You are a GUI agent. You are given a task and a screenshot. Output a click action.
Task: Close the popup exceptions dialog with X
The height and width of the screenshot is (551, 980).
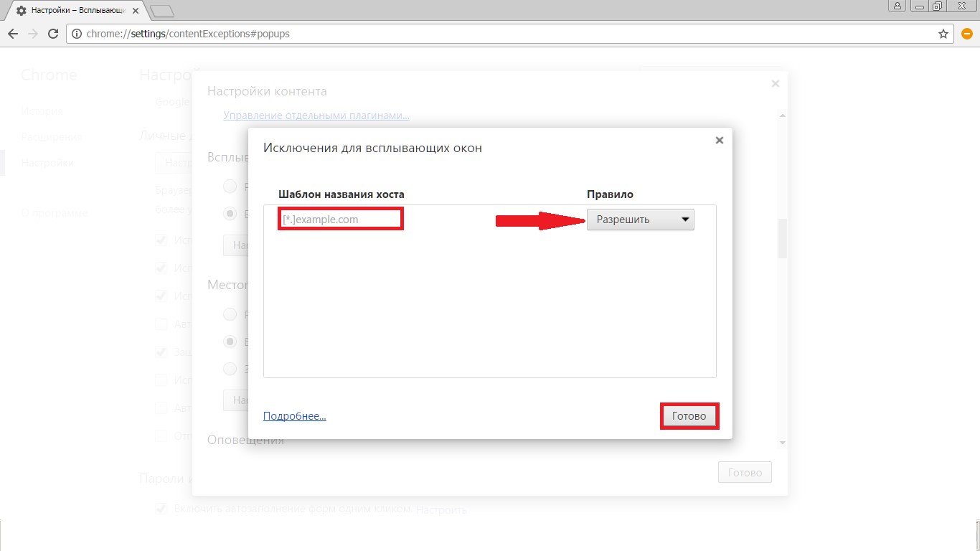[719, 141]
